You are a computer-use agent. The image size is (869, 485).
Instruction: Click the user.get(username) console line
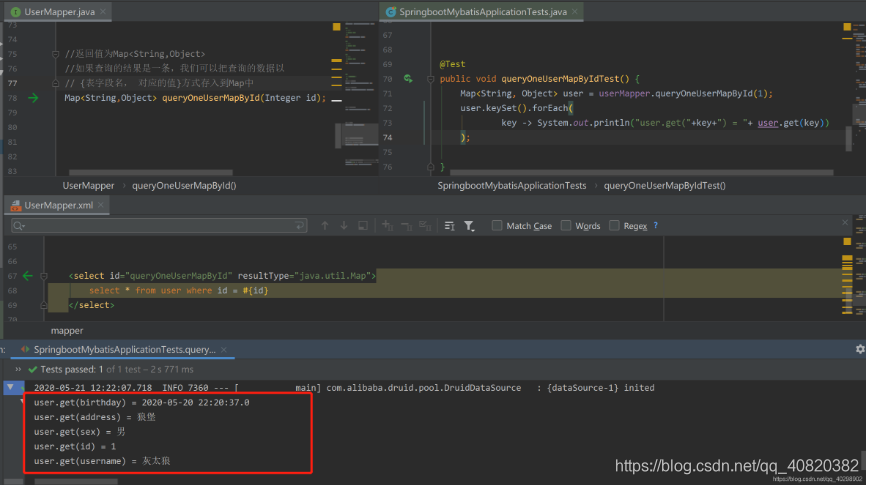click(102, 461)
